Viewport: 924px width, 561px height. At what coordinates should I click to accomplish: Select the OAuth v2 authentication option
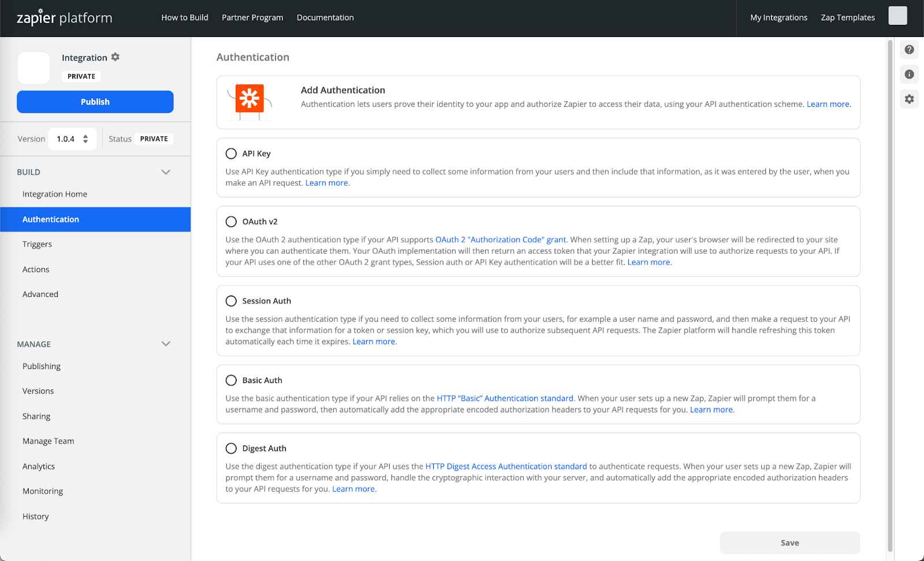tap(231, 222)
